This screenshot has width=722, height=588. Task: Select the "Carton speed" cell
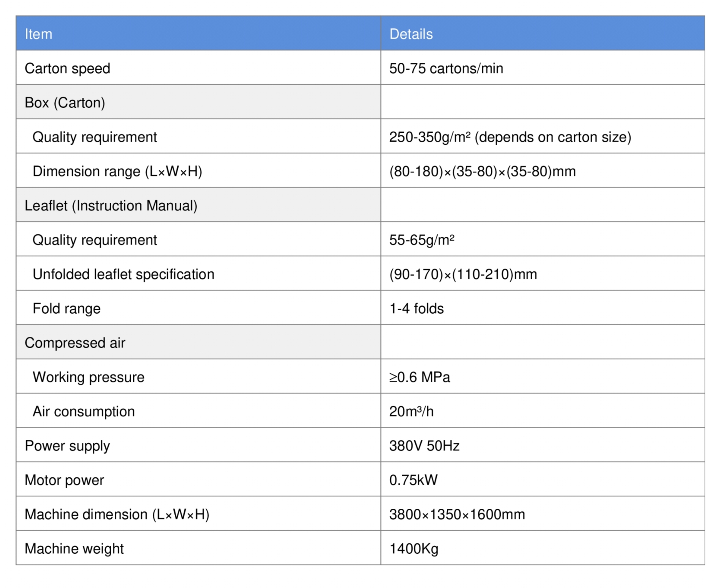[x=67, y=68]
